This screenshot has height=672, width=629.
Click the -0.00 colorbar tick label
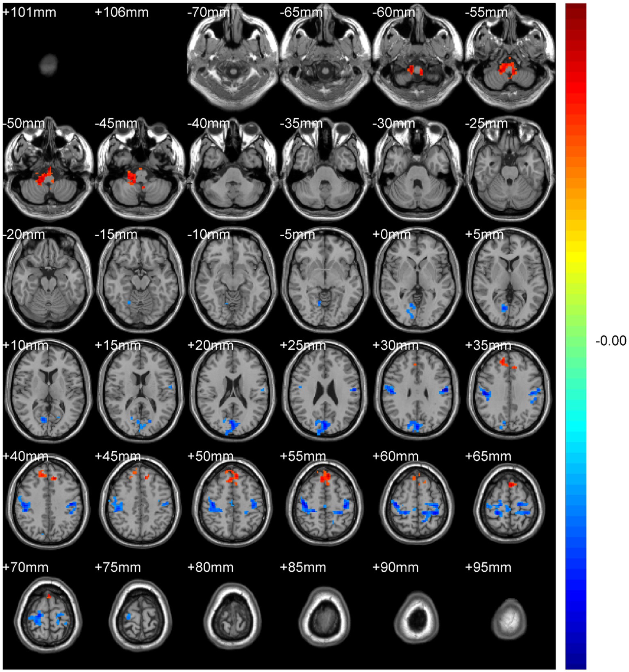point(611,341)
